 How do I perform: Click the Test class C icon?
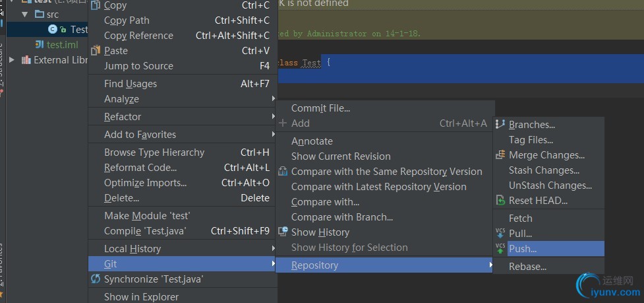[x=53, y=29]
